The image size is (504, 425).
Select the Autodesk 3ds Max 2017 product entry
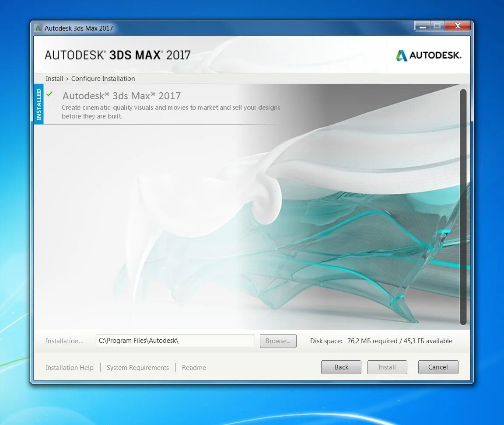pos(159,105)
